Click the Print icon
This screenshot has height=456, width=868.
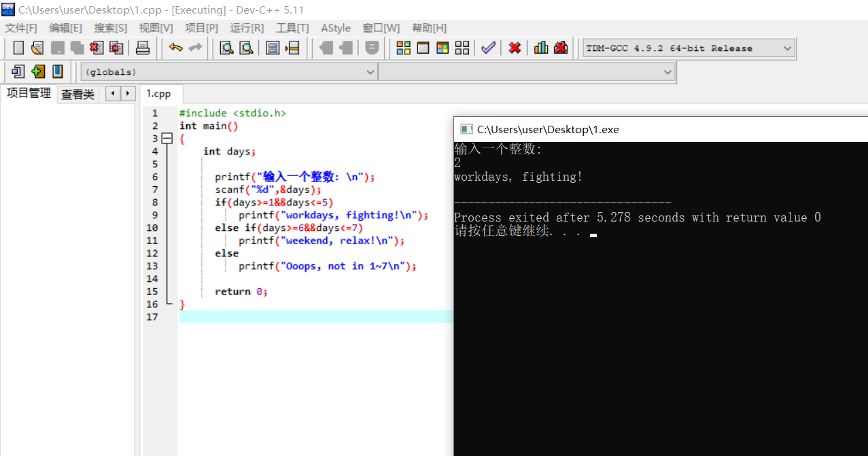click(x=143, y=48)
